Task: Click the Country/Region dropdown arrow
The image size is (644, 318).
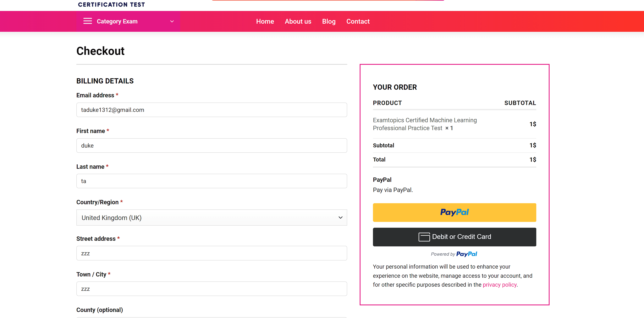Action: coord(340,218)
